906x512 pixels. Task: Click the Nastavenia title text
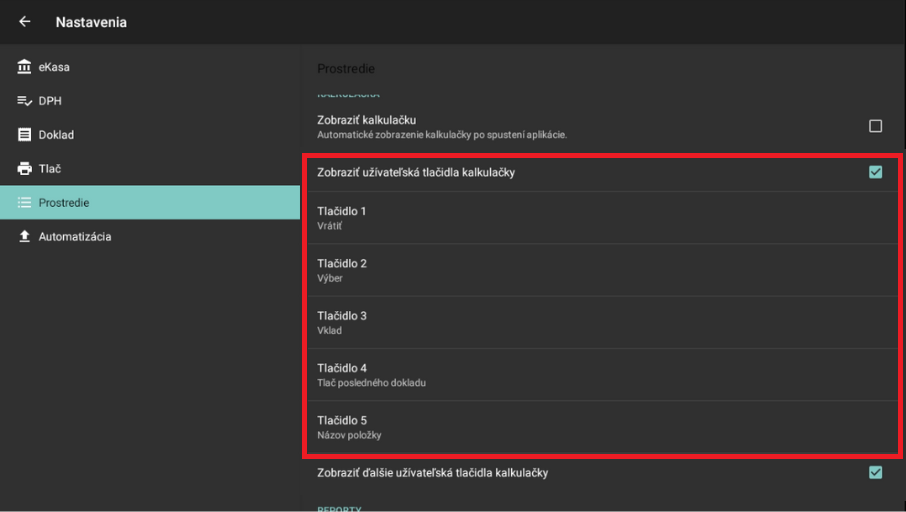[x=91, y=22]
